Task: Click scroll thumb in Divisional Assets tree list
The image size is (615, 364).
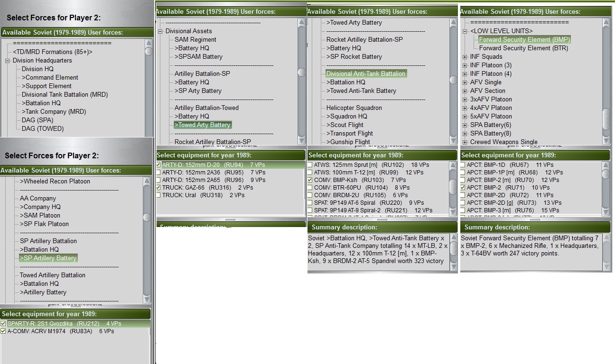Action: pos(301,73)
